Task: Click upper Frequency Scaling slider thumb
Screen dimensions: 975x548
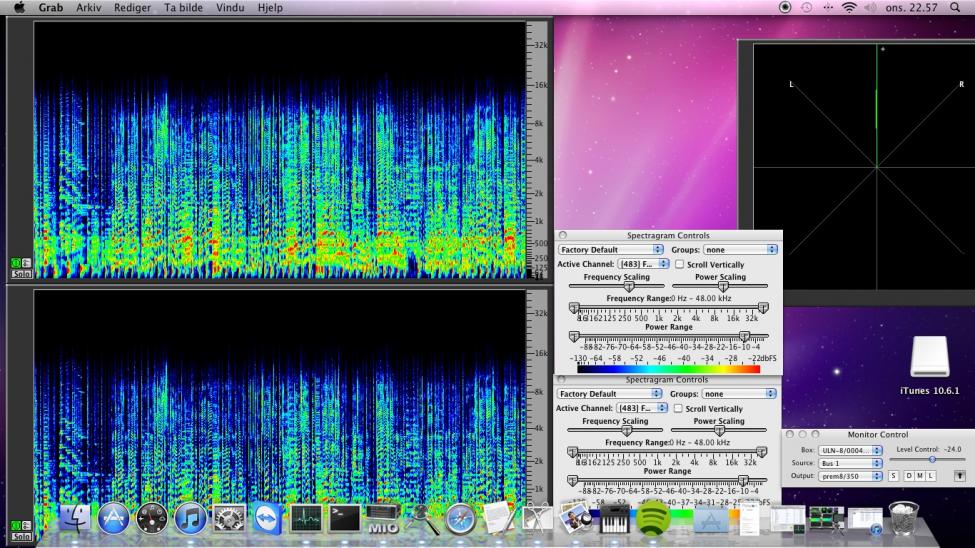Action: (x=629, y=286)
